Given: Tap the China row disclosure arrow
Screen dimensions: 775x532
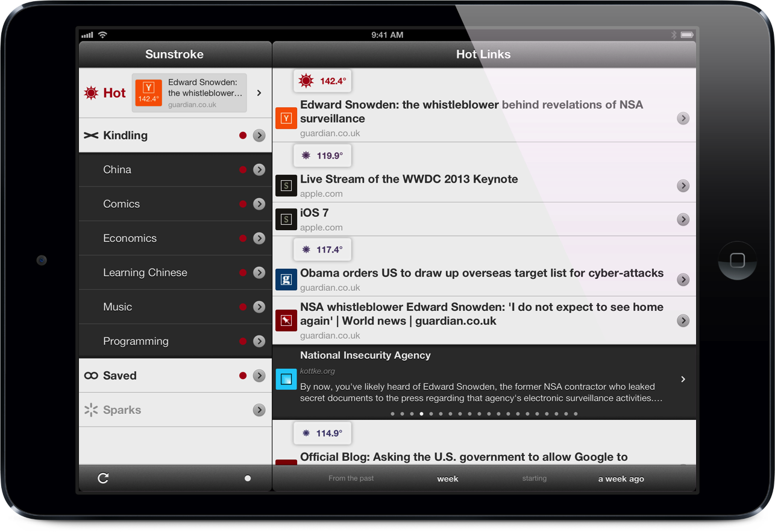Looking at the screenshot, I should pos(259,170).
